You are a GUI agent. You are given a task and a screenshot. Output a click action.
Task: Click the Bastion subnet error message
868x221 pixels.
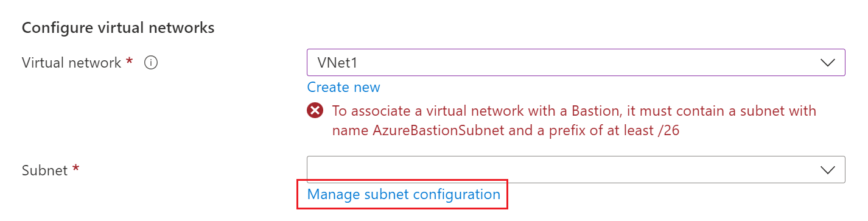tap(574, 121)
